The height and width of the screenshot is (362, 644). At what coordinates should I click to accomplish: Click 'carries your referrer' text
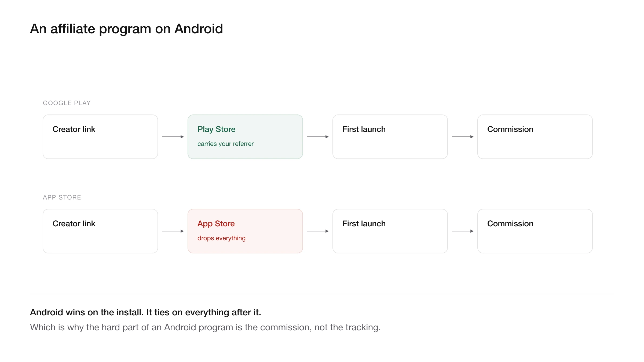(225, 144)
